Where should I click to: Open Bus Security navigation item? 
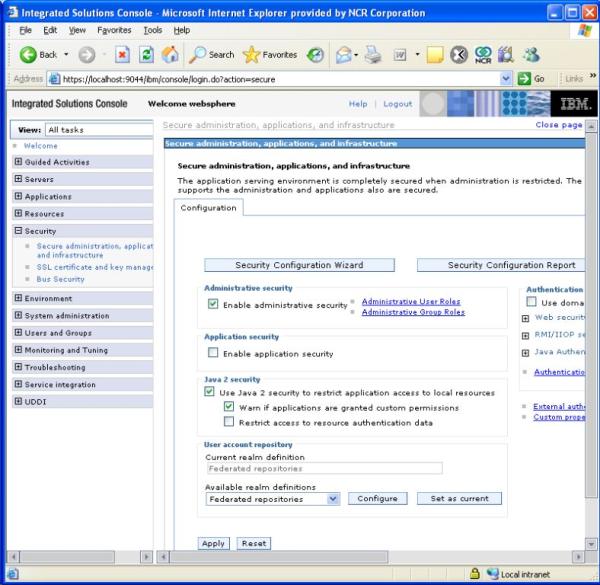60,279
